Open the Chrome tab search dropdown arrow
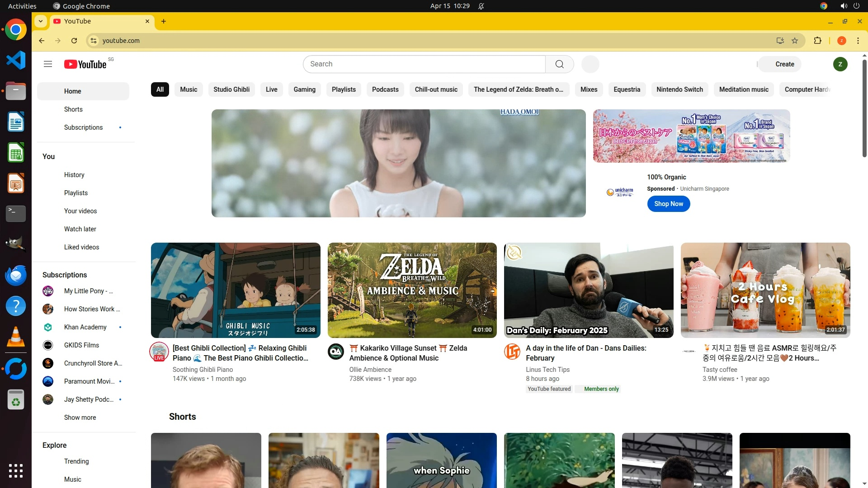 click(41, 21)
